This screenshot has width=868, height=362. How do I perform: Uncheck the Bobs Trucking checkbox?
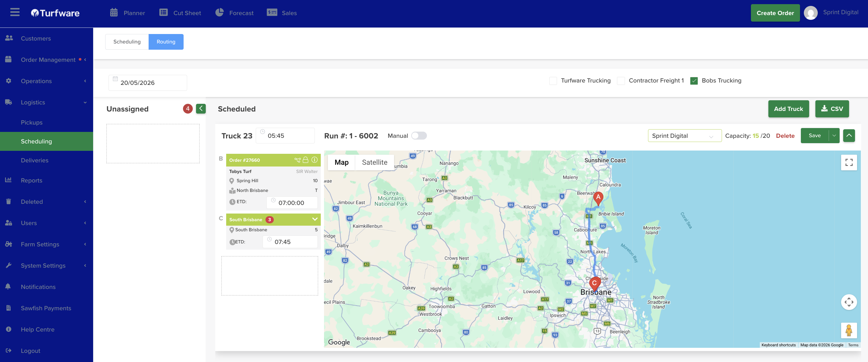click(x=694, y=80)
